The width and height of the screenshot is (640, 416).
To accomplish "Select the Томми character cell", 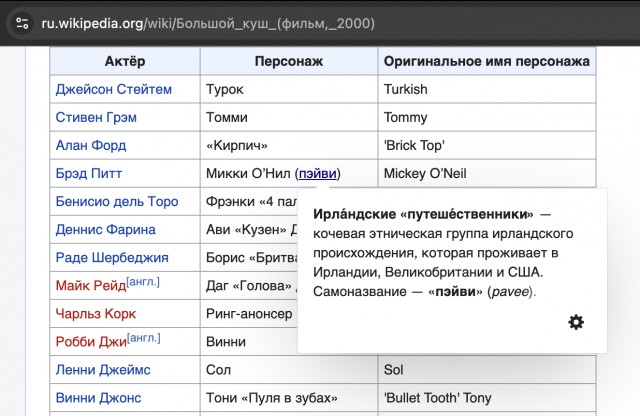I will coord(289,117).
